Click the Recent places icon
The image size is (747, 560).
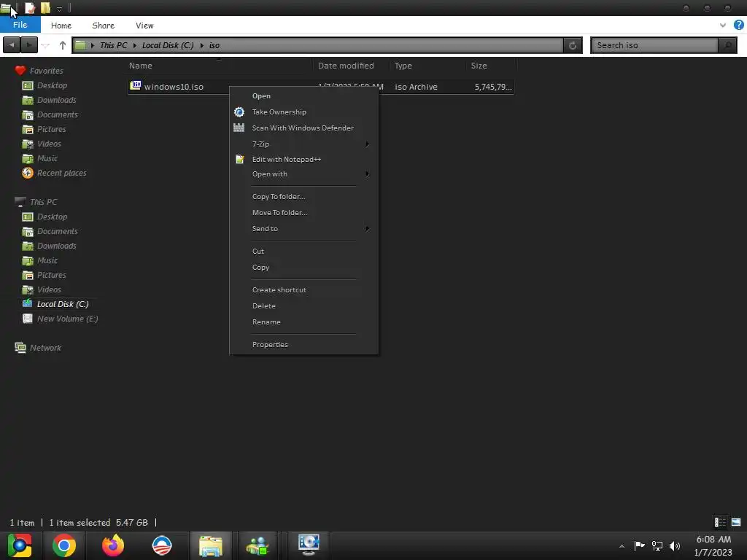[28, 173]
